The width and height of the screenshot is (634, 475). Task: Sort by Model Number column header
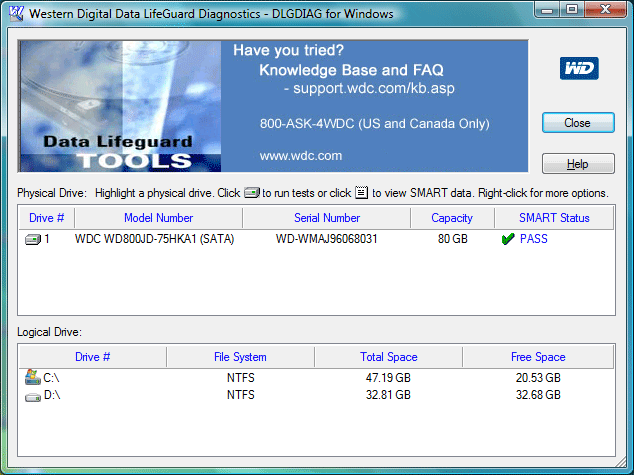pyautogui.click(x=158, y=218)
